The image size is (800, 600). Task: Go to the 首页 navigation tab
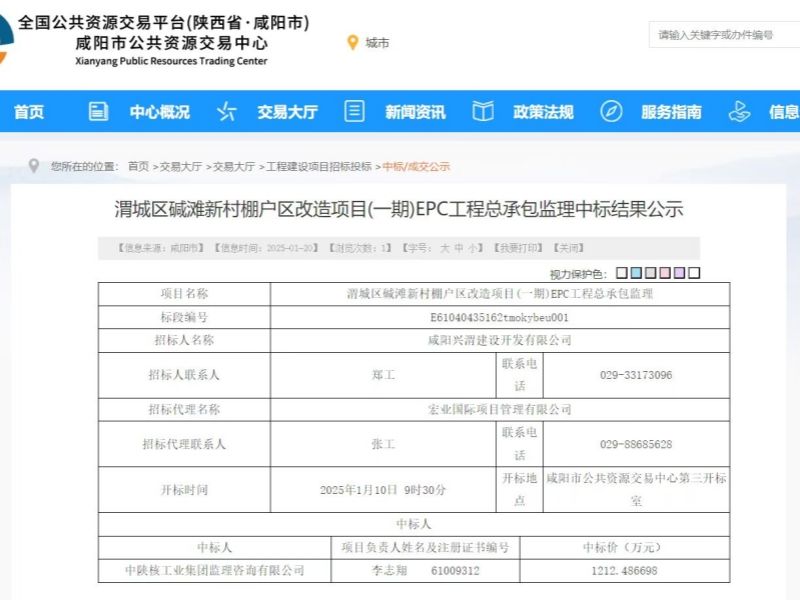click(x=29, y=112)
